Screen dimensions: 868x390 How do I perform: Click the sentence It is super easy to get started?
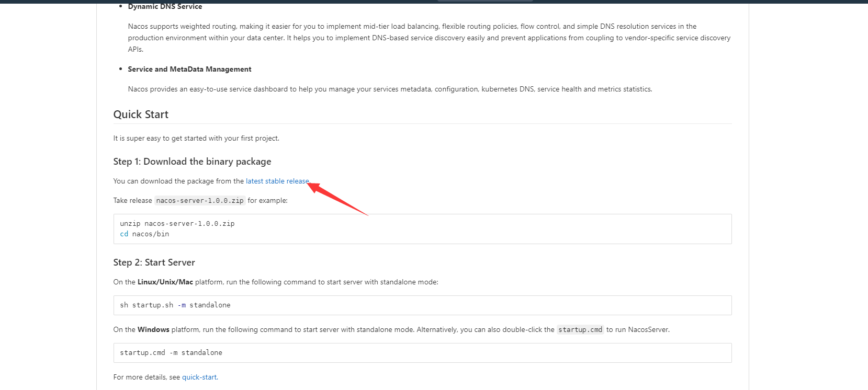196,139
